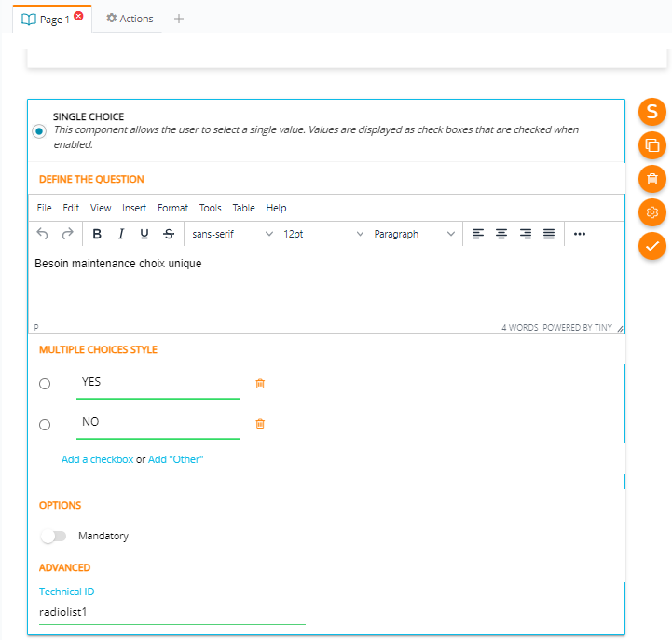Delete the YES choice with its trash icon

click(260, 384)
